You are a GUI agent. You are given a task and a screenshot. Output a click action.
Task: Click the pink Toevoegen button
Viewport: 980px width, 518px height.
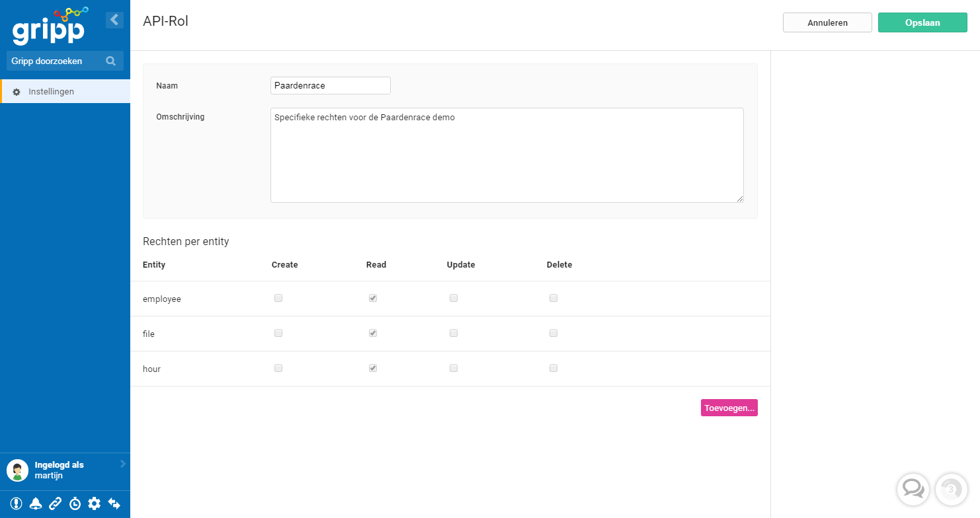click(x=729, y=408)
